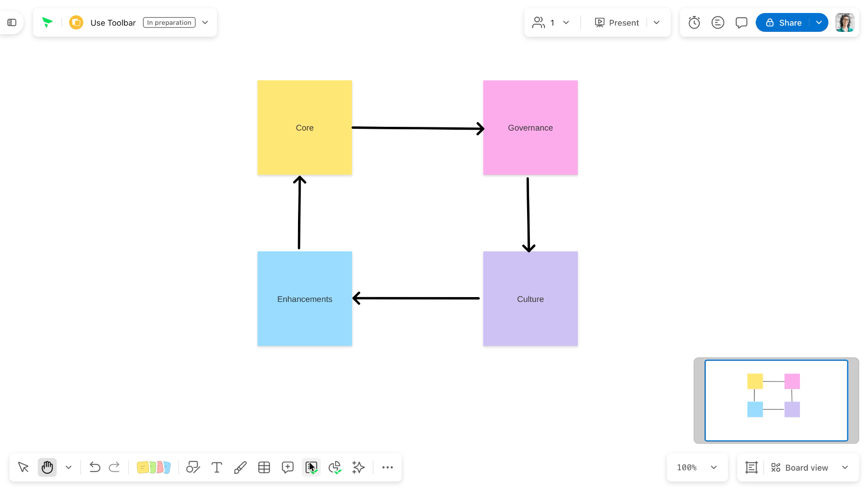Select the purple Culture sticky note
The width and height of the screenshot is (868, 491).
(530, 299)
